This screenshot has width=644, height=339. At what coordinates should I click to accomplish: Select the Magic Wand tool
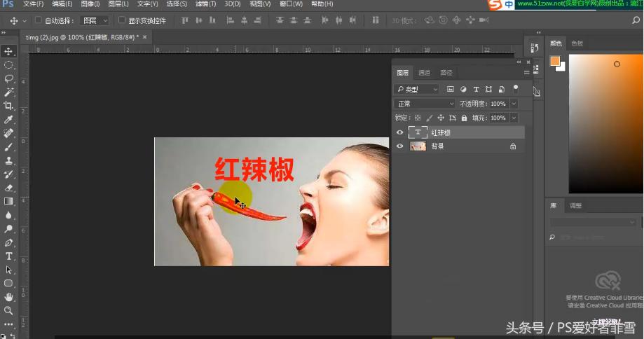pyautogui.click(x=8, y=92)
